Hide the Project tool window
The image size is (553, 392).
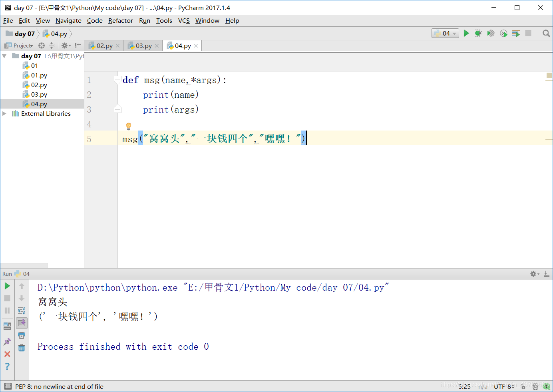coord(78,46)
